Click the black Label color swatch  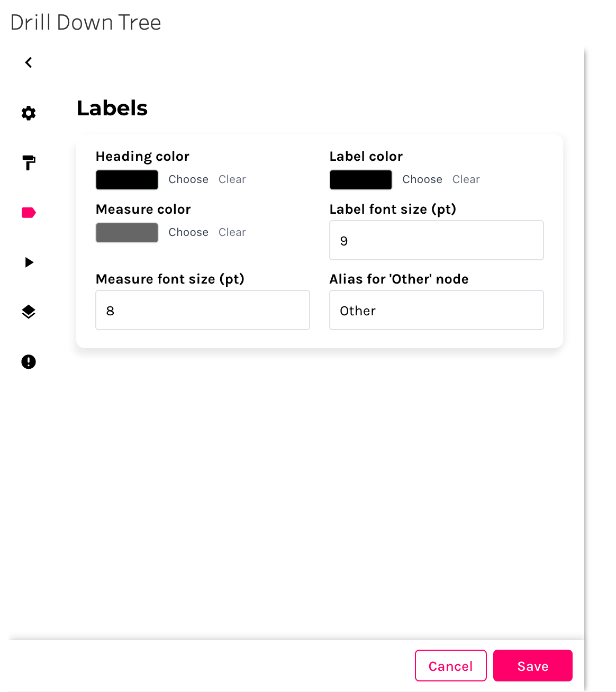pos(361,180)
